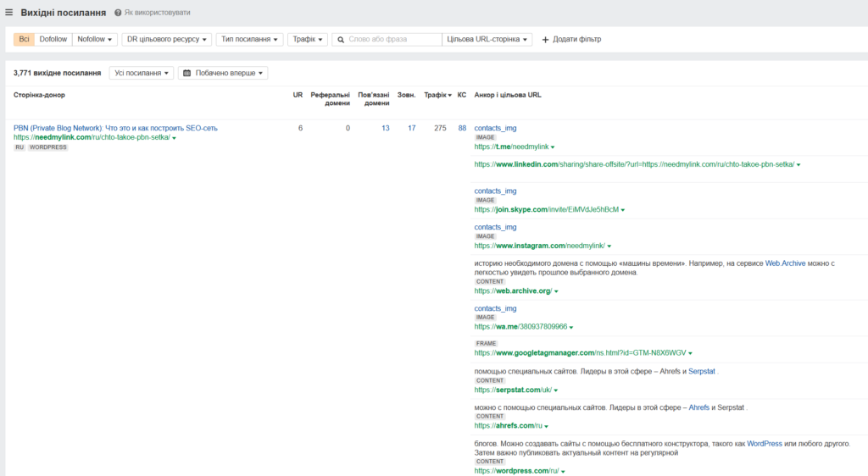Viewport: 868px width, 476px height.
Task: Open the hamburger menu icon
Action: coord(9,13)
